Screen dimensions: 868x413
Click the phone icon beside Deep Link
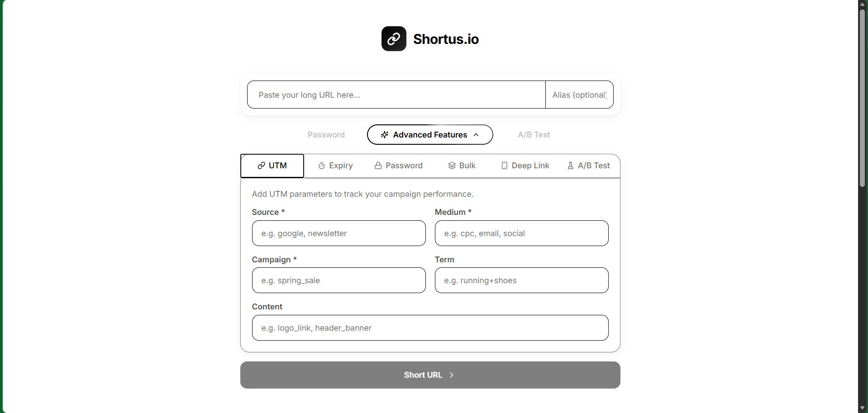504,166
